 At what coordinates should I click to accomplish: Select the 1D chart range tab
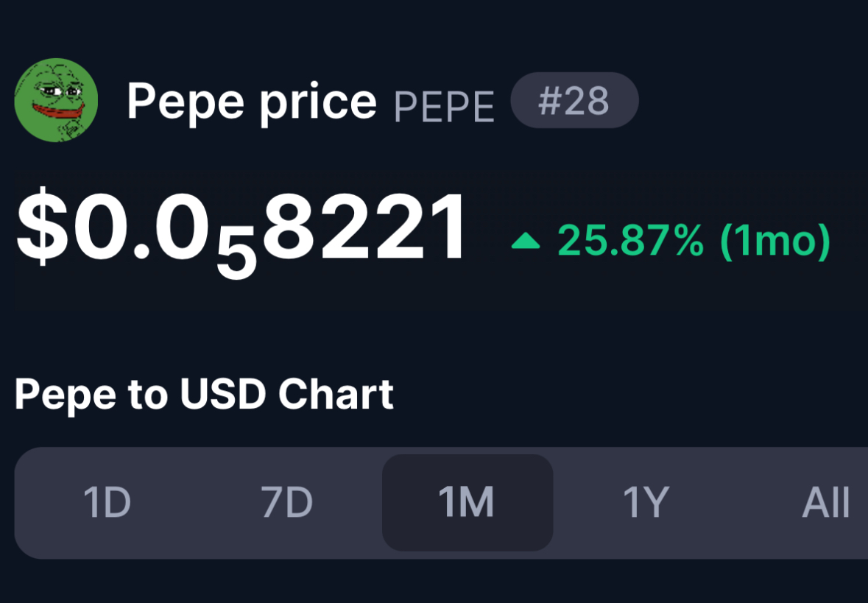[x=107, y=502]
